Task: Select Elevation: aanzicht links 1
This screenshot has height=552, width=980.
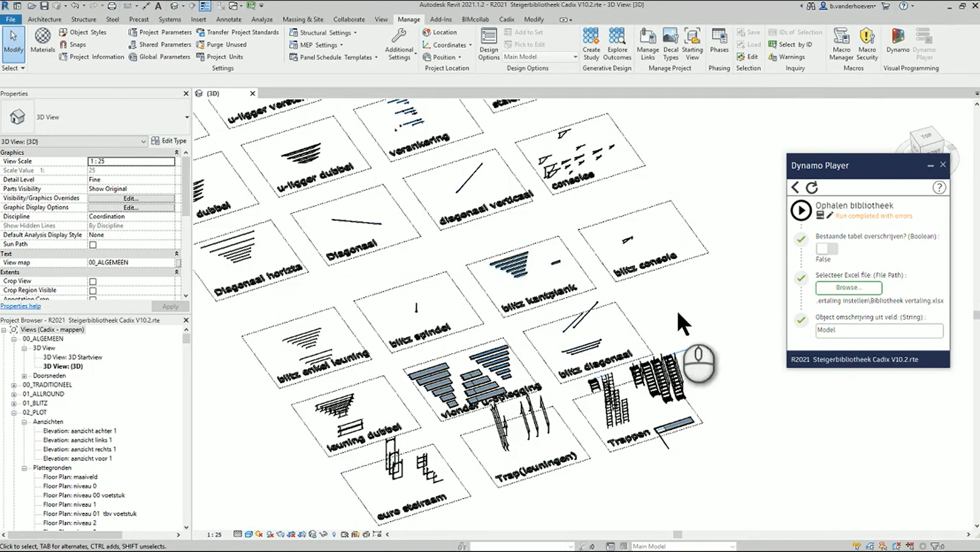Action: click(x=78, y=440)
